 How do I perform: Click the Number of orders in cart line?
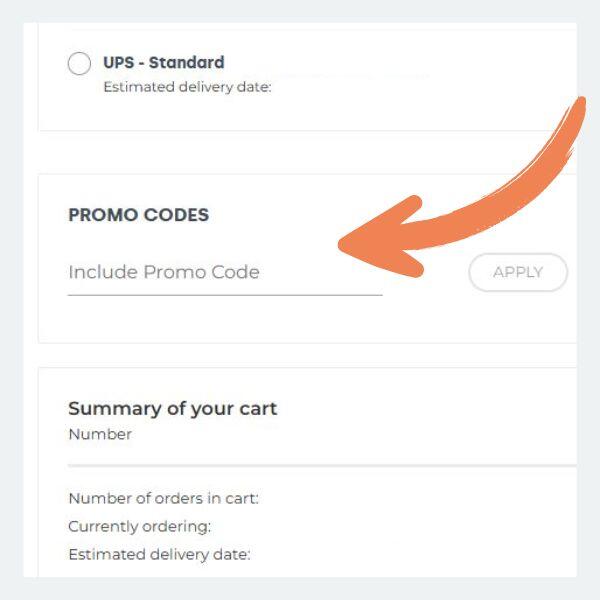(163, 498)
